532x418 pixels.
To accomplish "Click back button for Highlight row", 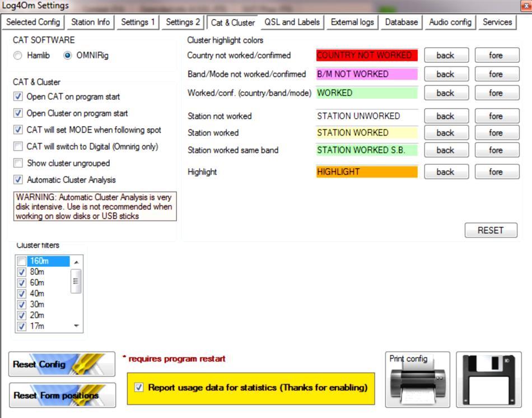I will (446, 171).
